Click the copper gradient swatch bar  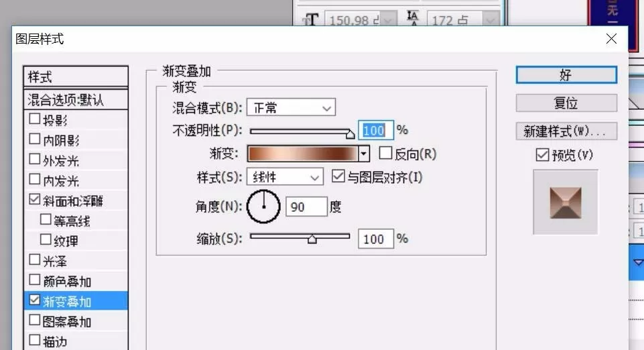pos(303,154)
